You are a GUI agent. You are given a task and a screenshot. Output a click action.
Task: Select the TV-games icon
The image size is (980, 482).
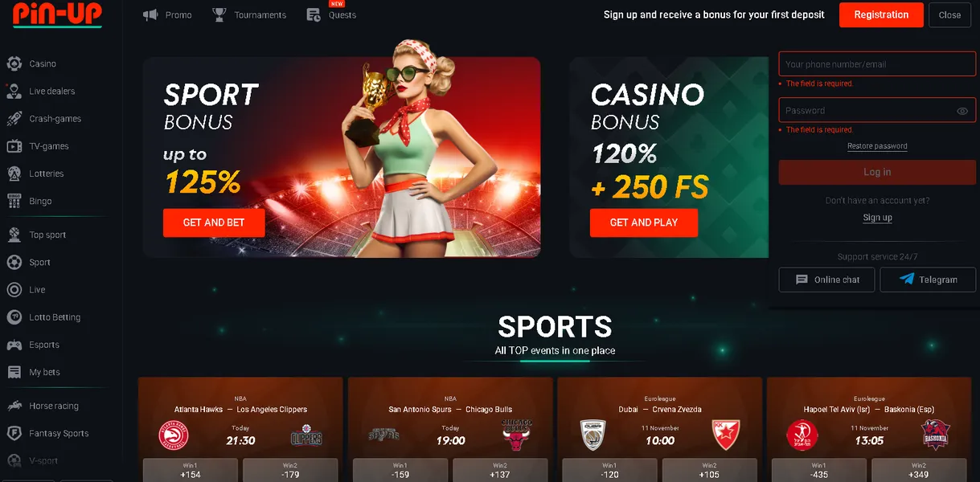(14, 146)
